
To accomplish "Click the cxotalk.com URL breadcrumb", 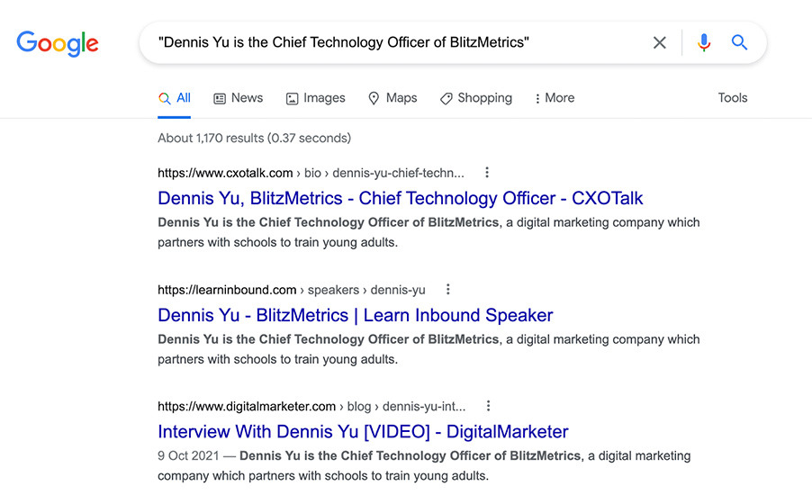I will tap(311, 173).
